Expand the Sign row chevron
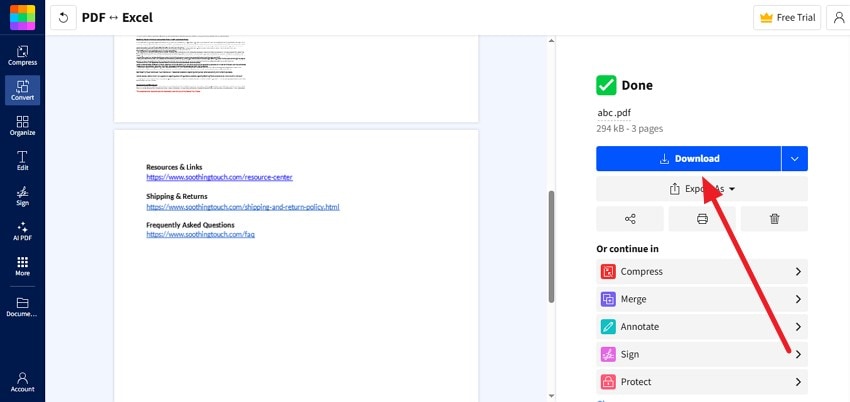Screen dimensions: 850x402 tap(798, 354)
